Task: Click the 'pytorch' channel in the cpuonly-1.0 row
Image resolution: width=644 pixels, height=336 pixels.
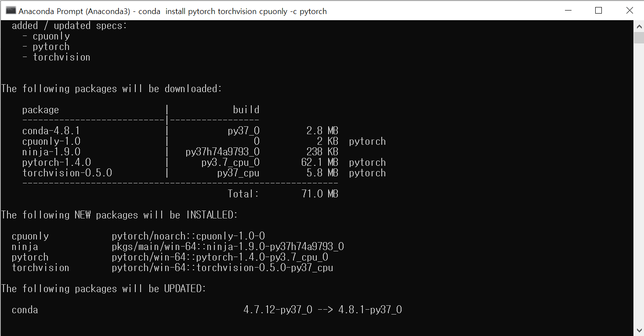Action: pos(367,142)
